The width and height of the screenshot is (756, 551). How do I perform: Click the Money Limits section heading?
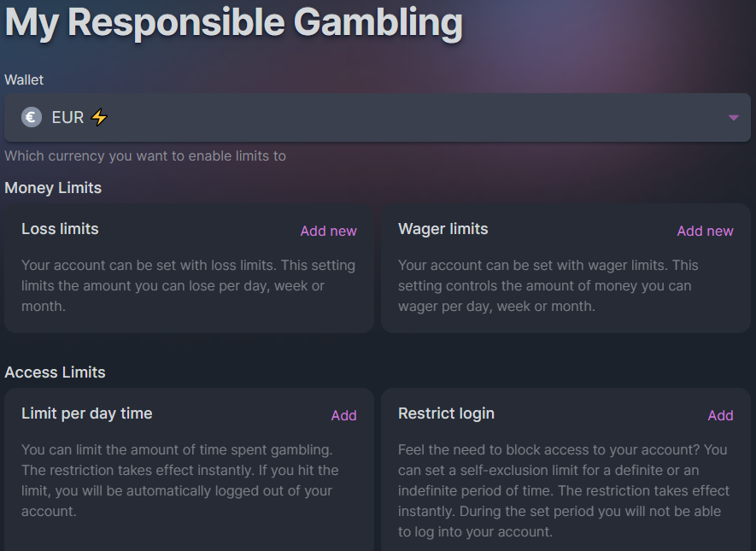(53, 188)
